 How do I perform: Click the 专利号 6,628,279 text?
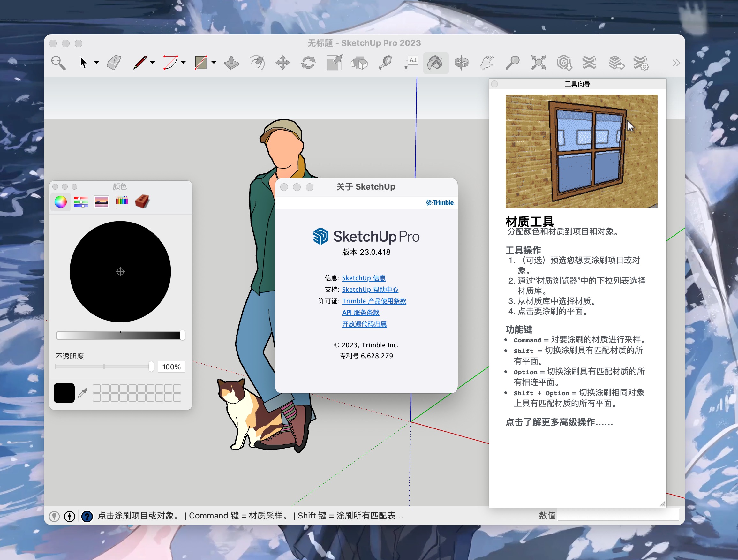[366, 356]
